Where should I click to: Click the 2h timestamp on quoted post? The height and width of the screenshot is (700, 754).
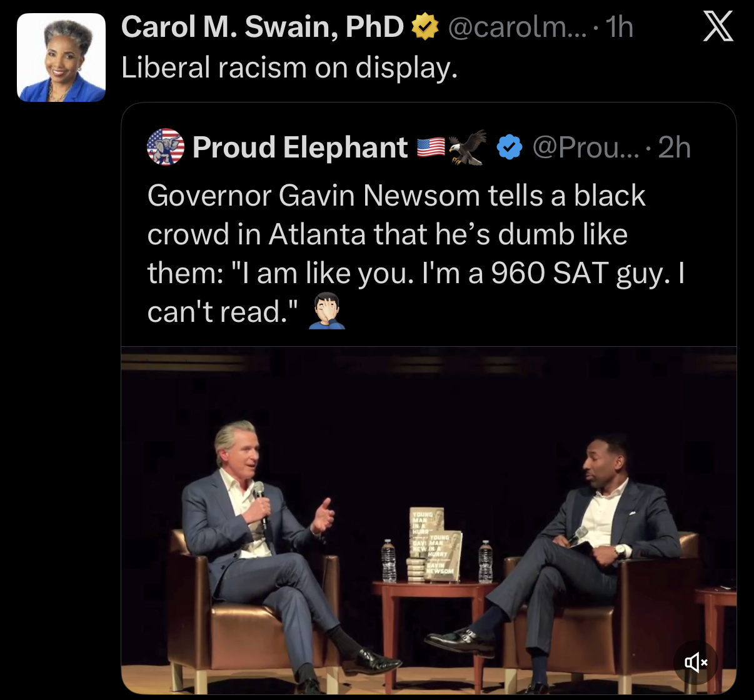point(675,147)
